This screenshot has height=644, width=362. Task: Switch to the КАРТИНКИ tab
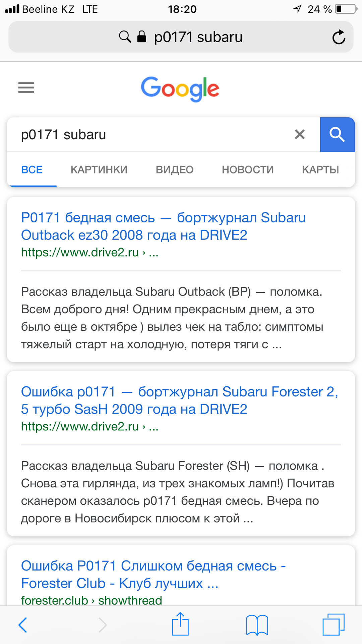[x=99, y=170]
